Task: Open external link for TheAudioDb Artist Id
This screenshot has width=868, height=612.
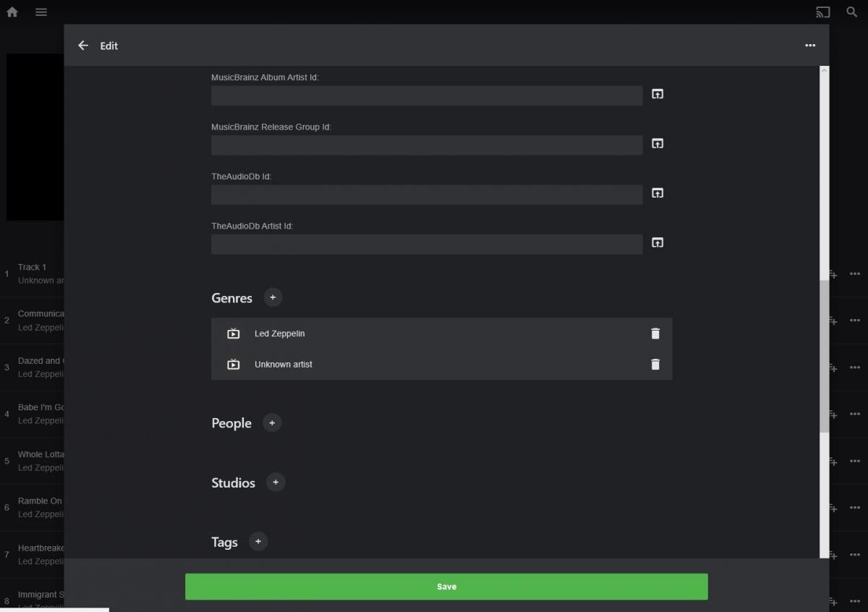Action: [657, 243]
